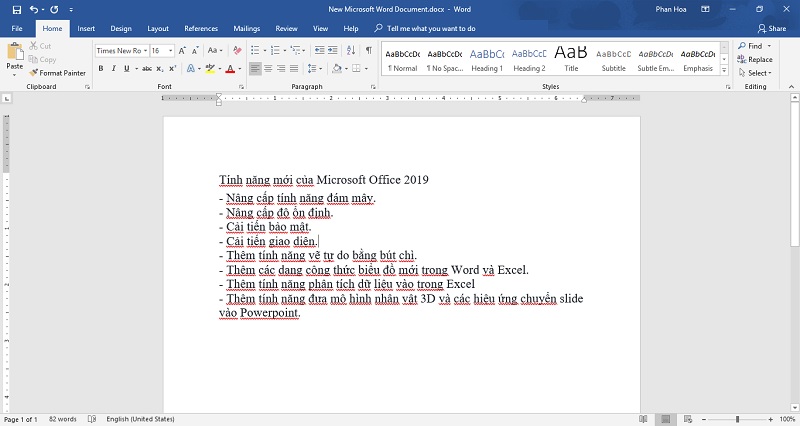Toggle Italic formatting
Screen dimensions: 800x426
pos(114,69)
